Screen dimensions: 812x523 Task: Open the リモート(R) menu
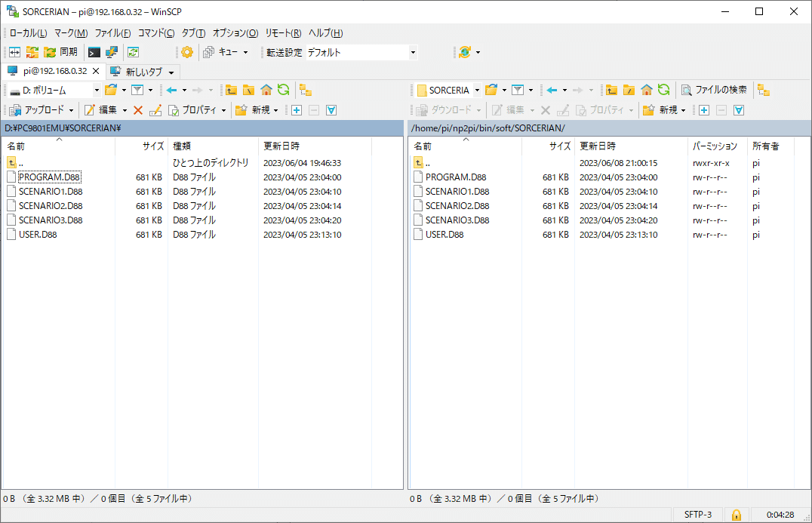(283, 33)
